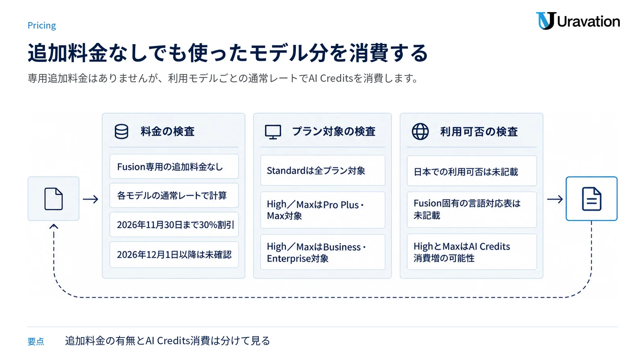
Task: Click the summary 追加料金の有無とAI Credits消費は分けて見る
Action: tap(167, 341)
